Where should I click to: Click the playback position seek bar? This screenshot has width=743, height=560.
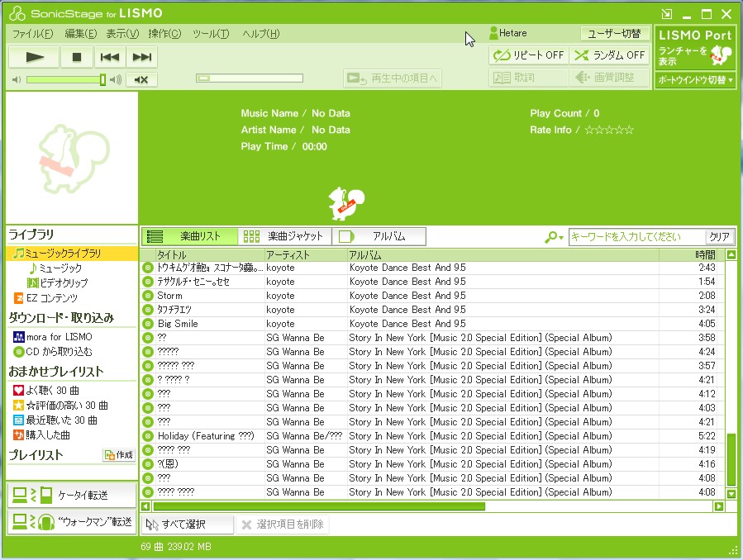pyautogui.click(x=250, y=78)
